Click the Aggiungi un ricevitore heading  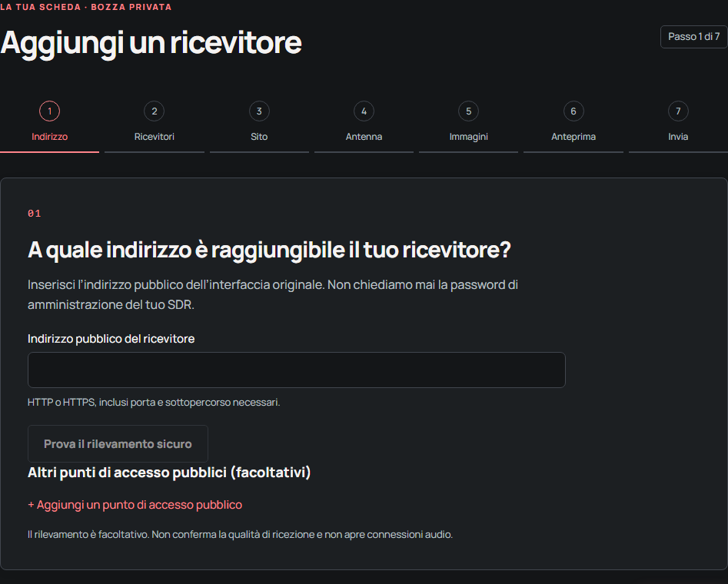(x=151, y=43)
